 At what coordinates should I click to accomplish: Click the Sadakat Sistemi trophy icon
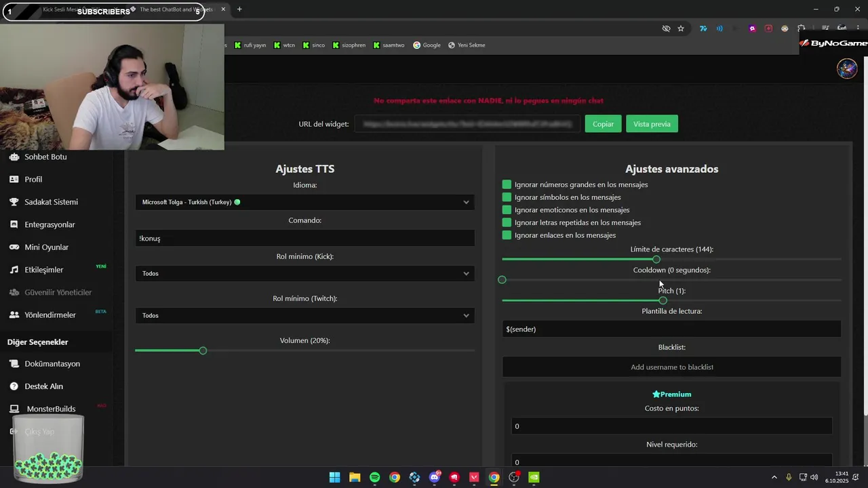tap(14, 202)
